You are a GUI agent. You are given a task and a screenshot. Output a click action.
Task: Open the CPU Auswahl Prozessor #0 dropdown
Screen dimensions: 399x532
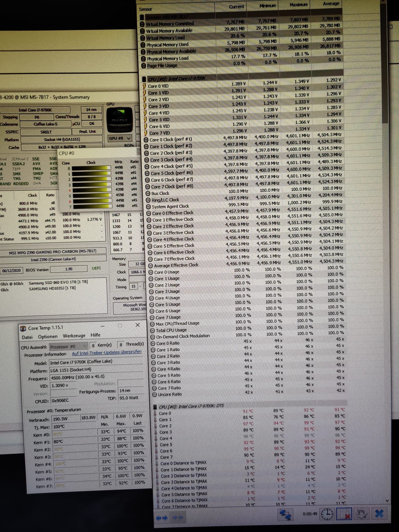pyautogui.click(x=68, y=346)
